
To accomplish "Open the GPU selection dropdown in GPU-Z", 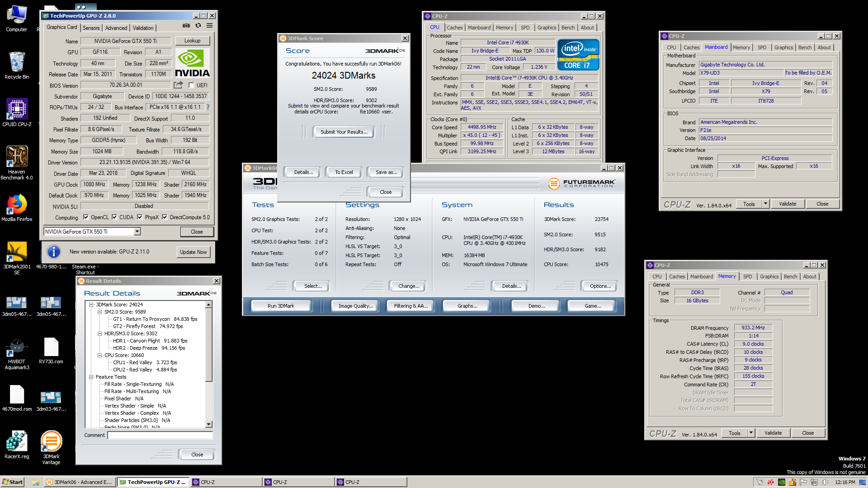I will tap(137, 231).
